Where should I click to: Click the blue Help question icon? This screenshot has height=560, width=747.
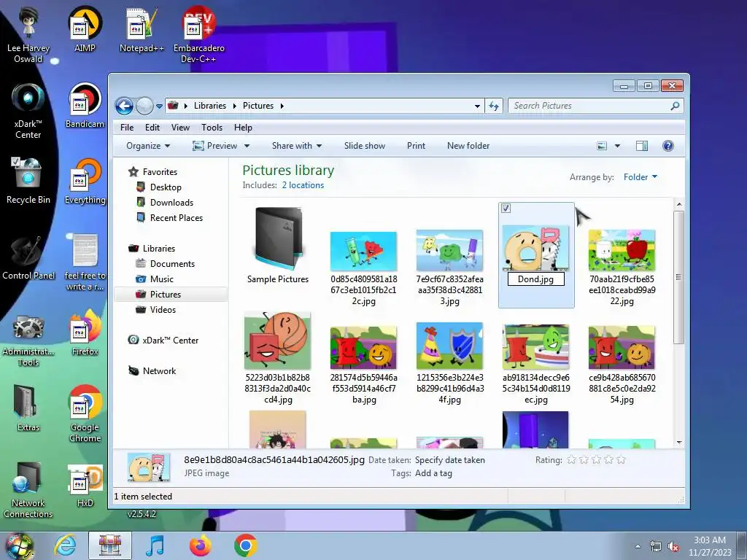[668, 146]
